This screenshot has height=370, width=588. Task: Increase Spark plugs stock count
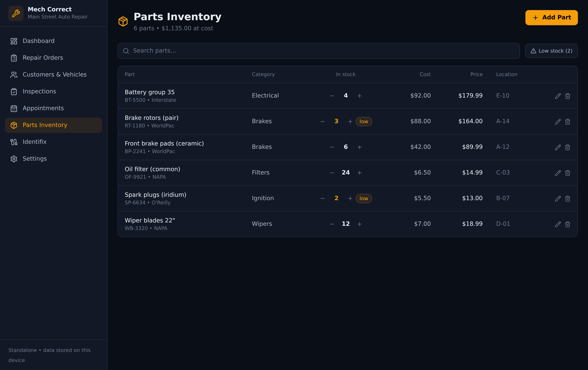pos(350,198)
